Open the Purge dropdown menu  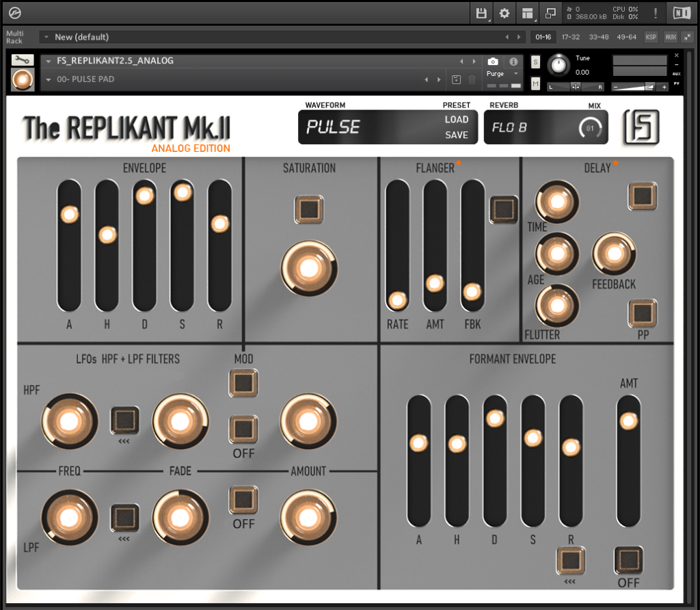pos(502,74)
